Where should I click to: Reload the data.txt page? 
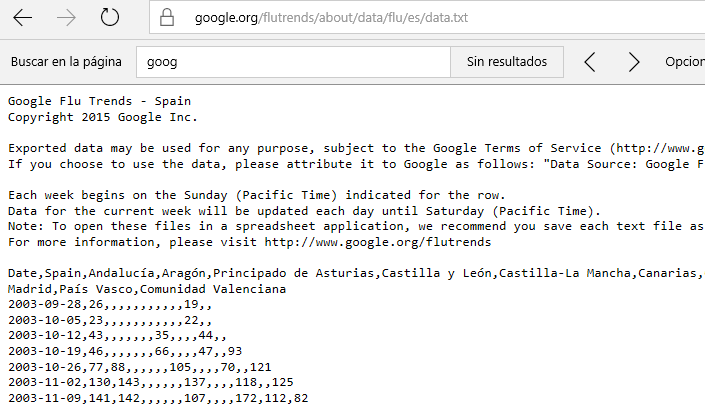(x=110, y=18)
